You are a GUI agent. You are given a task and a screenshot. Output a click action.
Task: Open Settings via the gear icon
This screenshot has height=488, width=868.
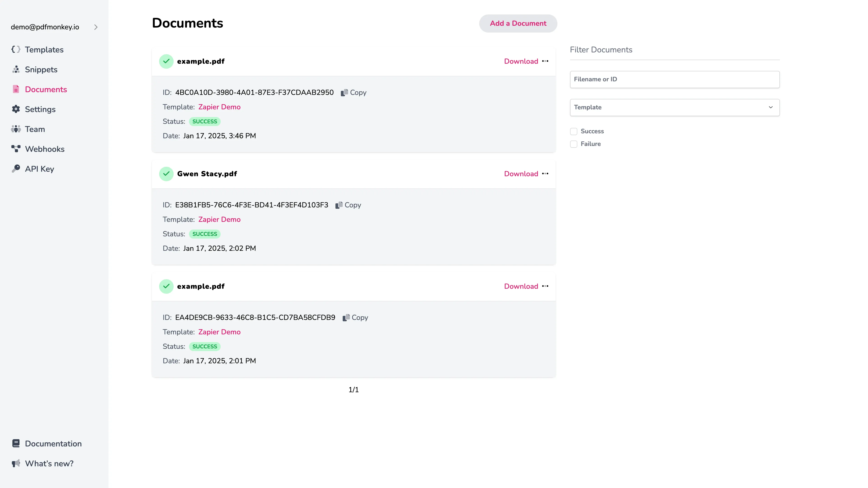point(16,109)
